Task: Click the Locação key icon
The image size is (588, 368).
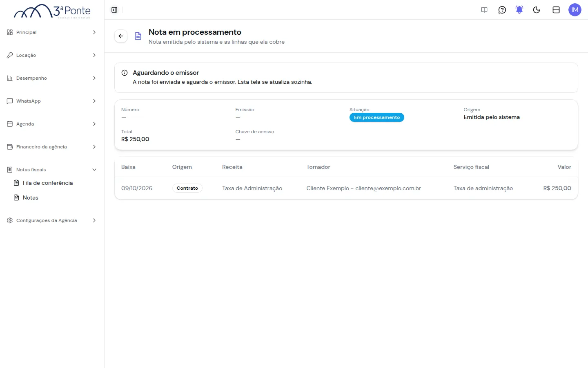Action: tap(10, 55)
